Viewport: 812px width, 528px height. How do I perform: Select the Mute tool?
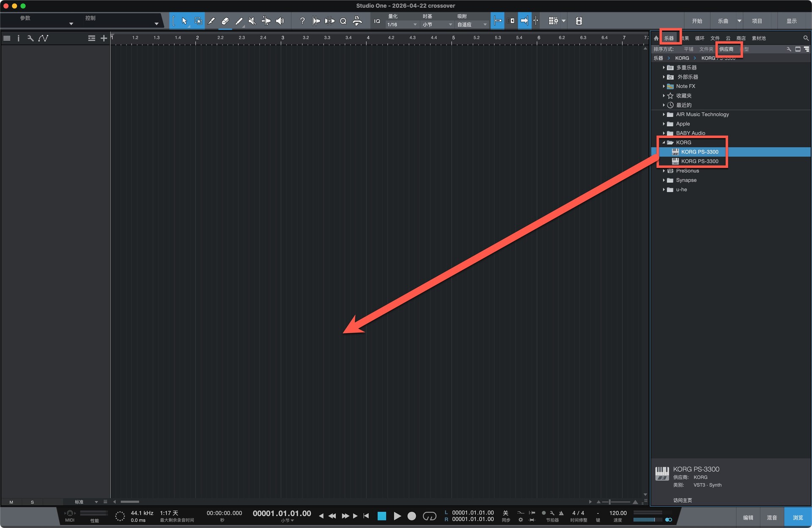[x=252, y=21]
